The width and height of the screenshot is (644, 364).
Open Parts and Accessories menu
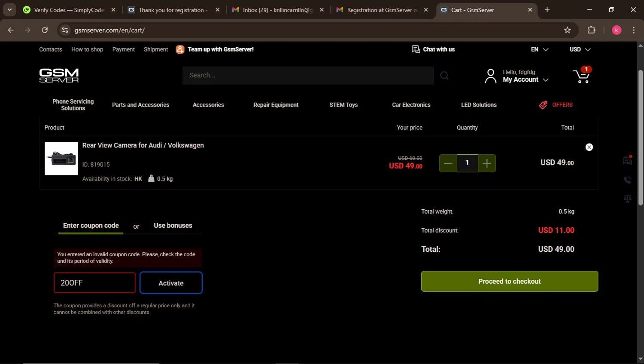point(141,105)
